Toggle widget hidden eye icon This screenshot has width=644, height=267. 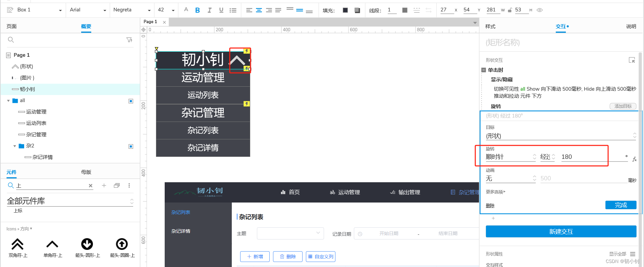pos(540,10)
